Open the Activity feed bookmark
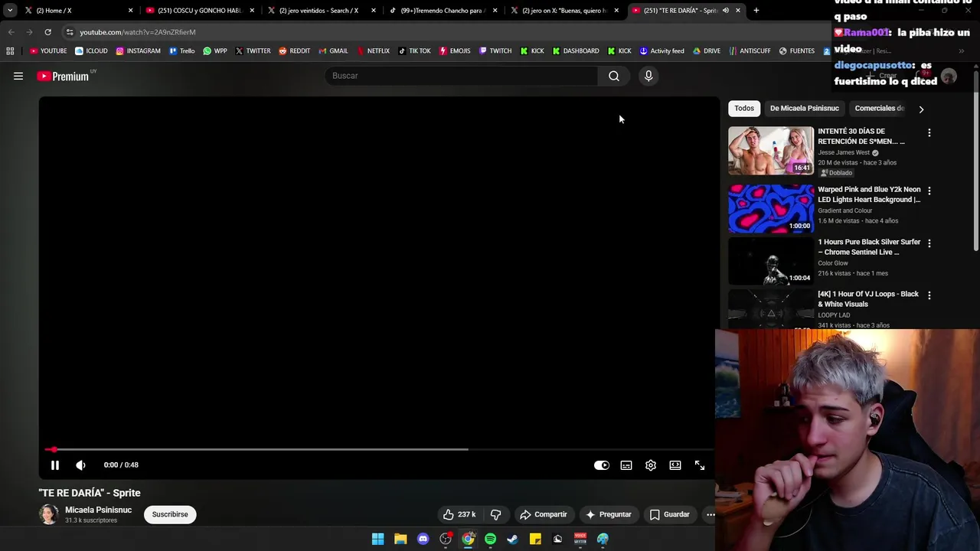This screenshot has height=551, width=980. pyautogui.click(x=661, y=51)
